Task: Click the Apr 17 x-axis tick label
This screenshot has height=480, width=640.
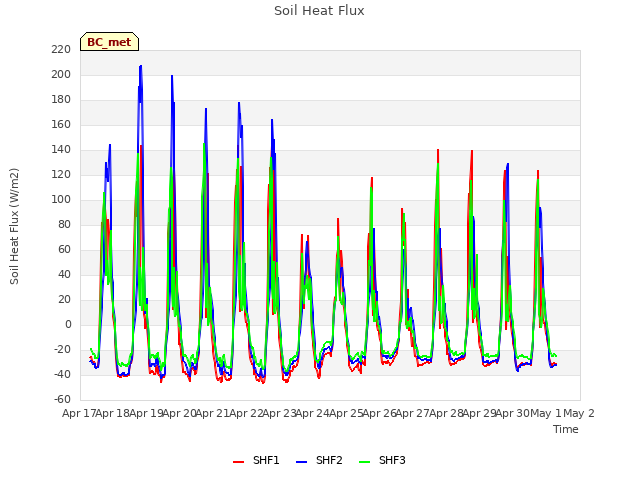Action: [x=79, y=413]
